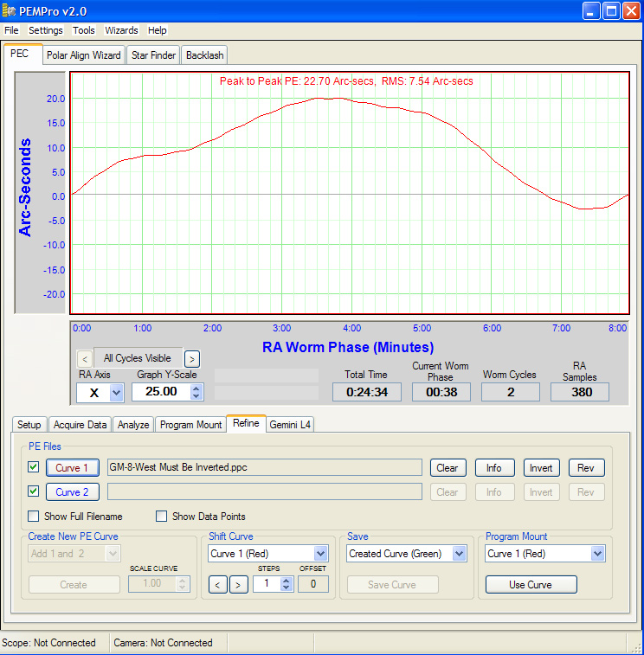This screenshot has width=644, height=655.
Task: Decrease Shift Curve STEPS value
Action: click(286, 588)
